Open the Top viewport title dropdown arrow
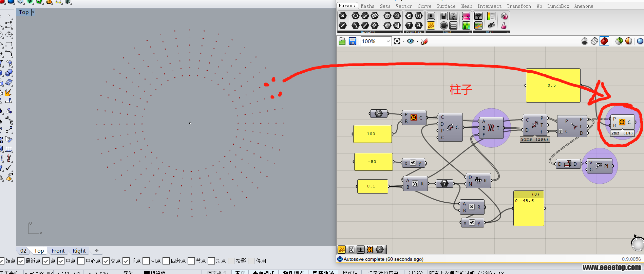 [x=33, y=12]
